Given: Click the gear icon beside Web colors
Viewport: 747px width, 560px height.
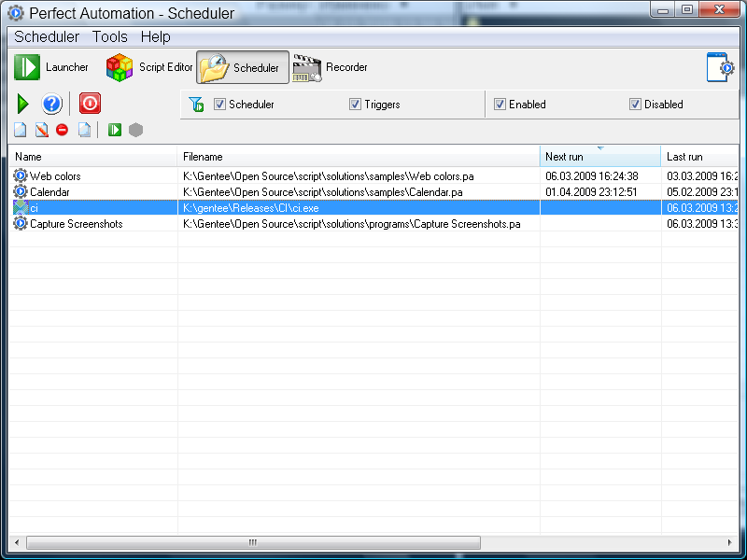Looking at the screenshot, I should [x=21, y=175].
